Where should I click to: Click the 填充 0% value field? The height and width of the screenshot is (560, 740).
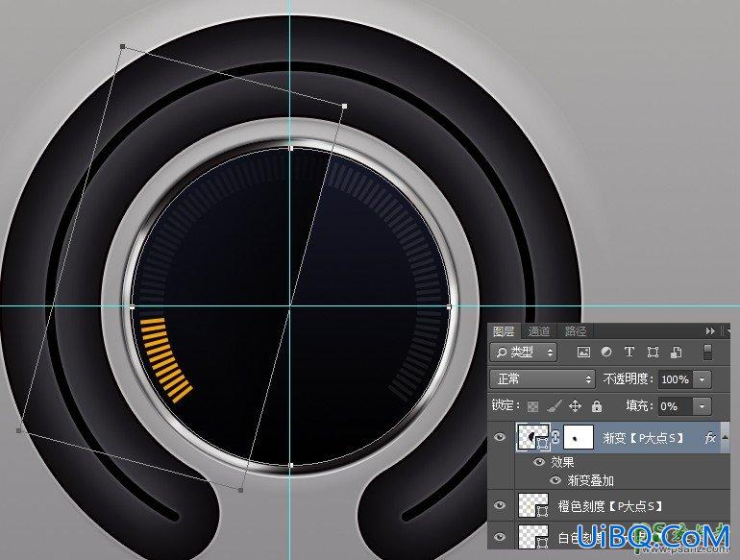point(676,406)
